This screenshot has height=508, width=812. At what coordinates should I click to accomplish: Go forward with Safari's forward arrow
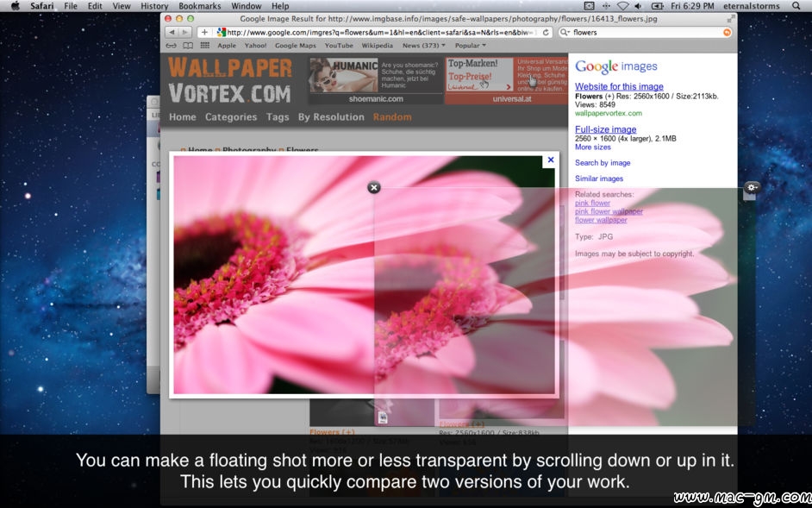185,32
